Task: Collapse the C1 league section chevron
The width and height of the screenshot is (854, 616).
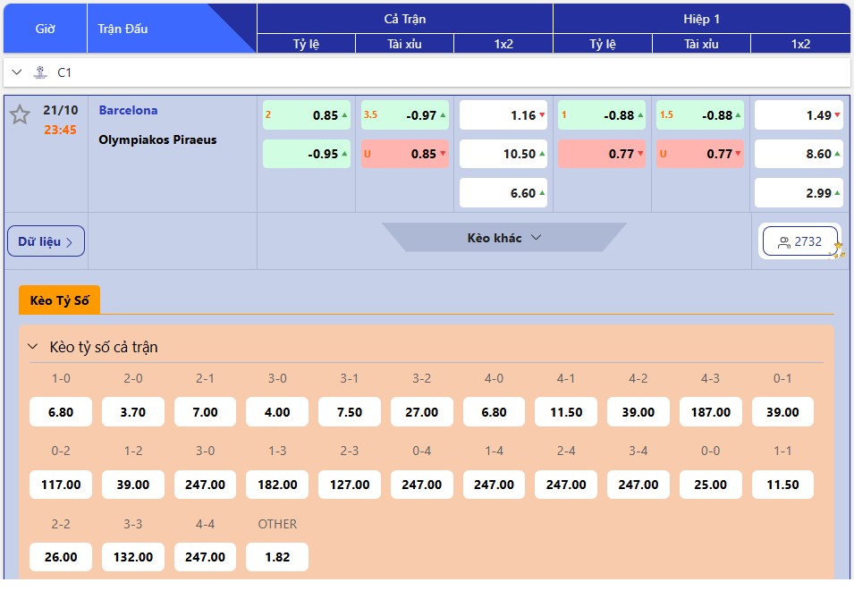Action: tap(17, 72)
